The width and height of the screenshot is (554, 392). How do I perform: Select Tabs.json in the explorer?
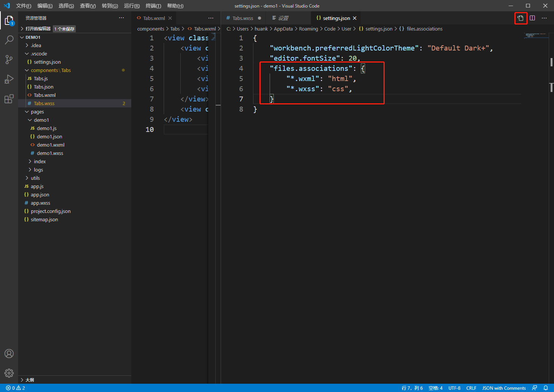[x=43, y=87]
